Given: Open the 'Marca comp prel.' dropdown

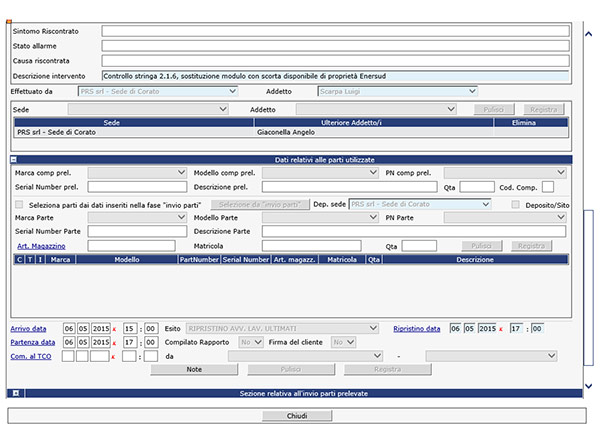Looking at the screenshot, I should click(137, 173).
